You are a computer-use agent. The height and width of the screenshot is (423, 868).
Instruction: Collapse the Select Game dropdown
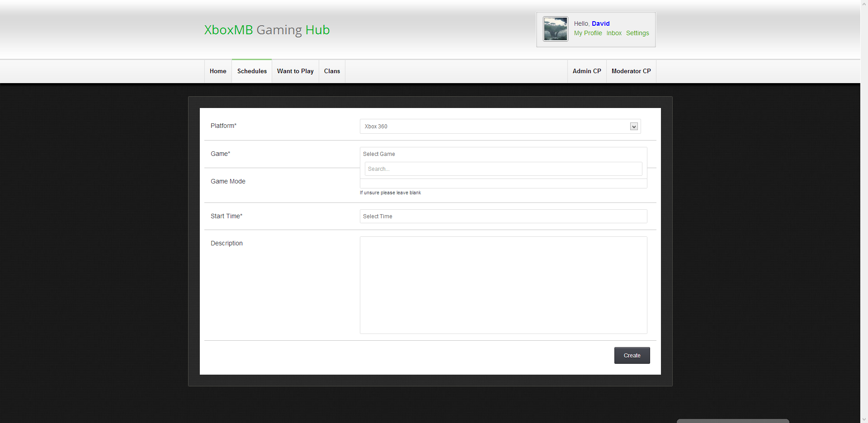coord(503,154)
